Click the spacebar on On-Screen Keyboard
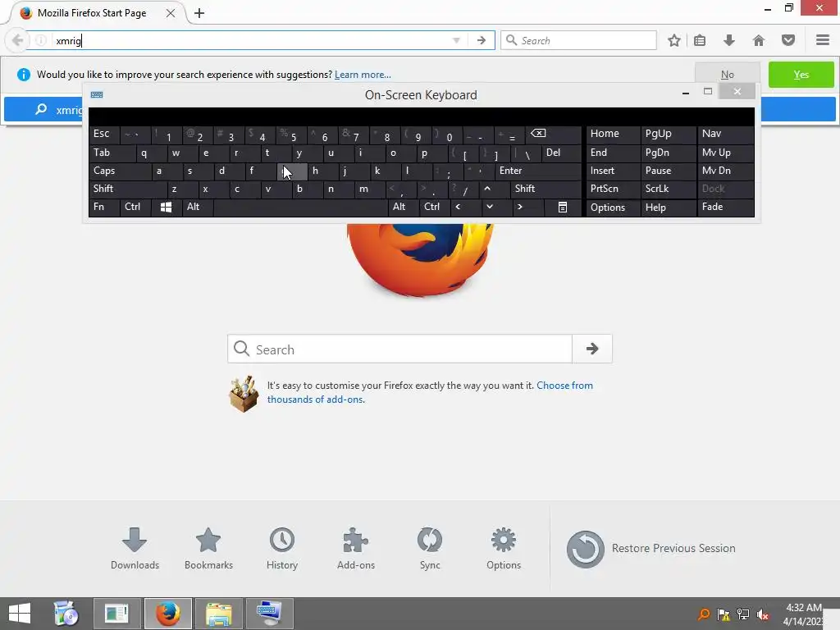840x630 pixels. coord(300,207)
